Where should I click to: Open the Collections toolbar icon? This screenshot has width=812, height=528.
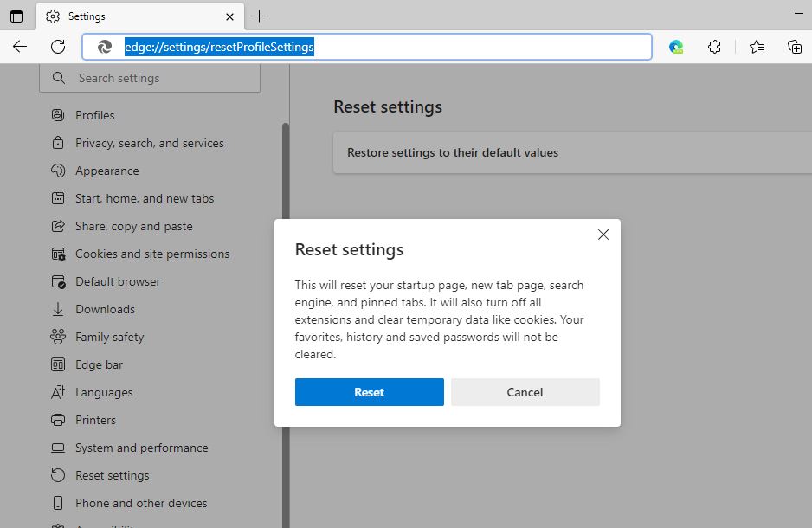pyautogui.click(x=794, y=47)
